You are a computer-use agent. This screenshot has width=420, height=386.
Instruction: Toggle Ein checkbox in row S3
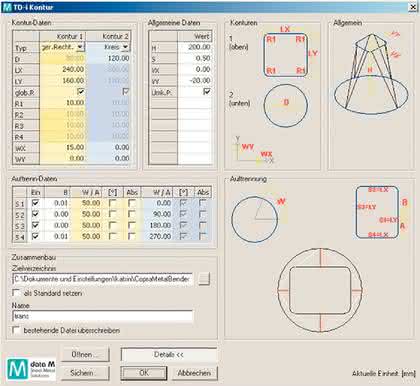tap(35, 225)
